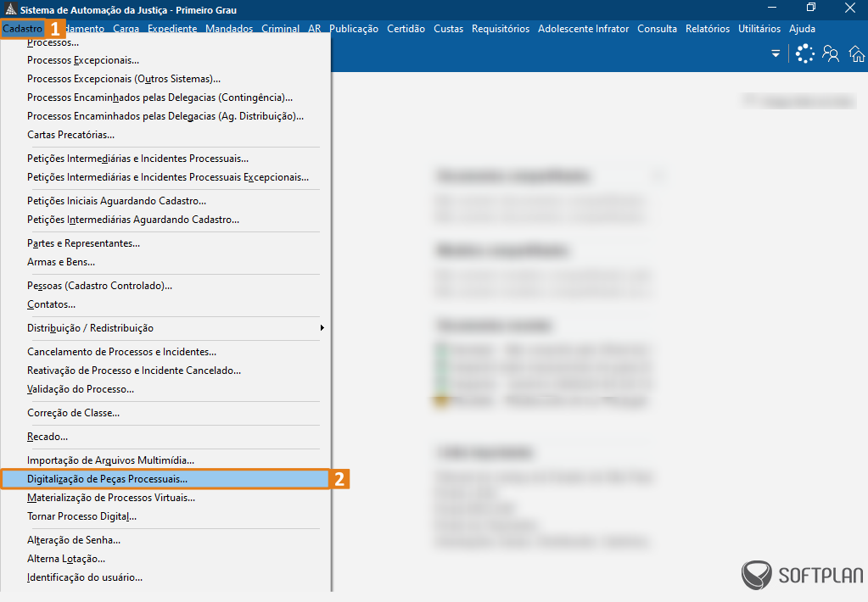Viewport: 868px width, 602px height.
Task: Select Alterna Lotação...
Action: tap(66, 560)
